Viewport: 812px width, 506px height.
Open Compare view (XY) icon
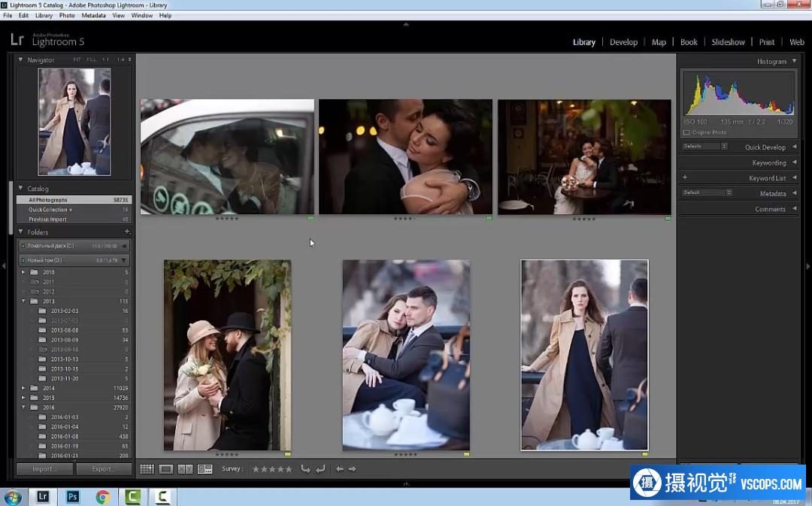[185, 469]
